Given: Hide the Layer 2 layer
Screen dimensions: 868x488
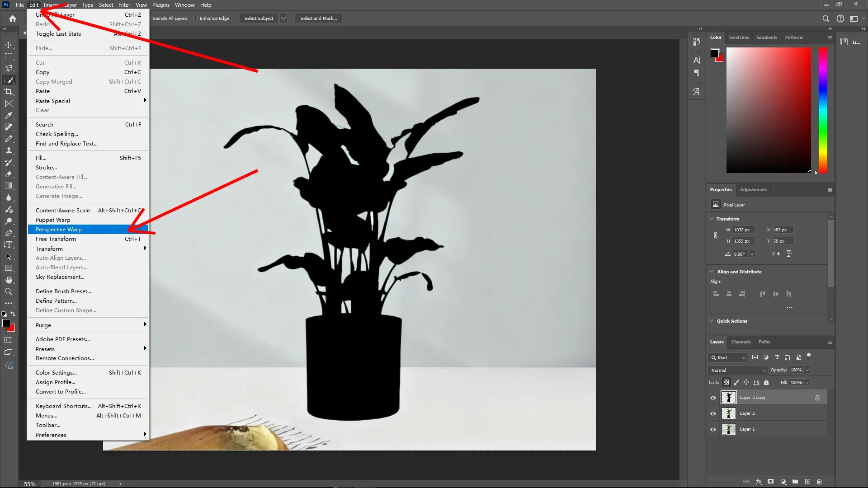Looking at the screenshot, I should coord(713,413).
